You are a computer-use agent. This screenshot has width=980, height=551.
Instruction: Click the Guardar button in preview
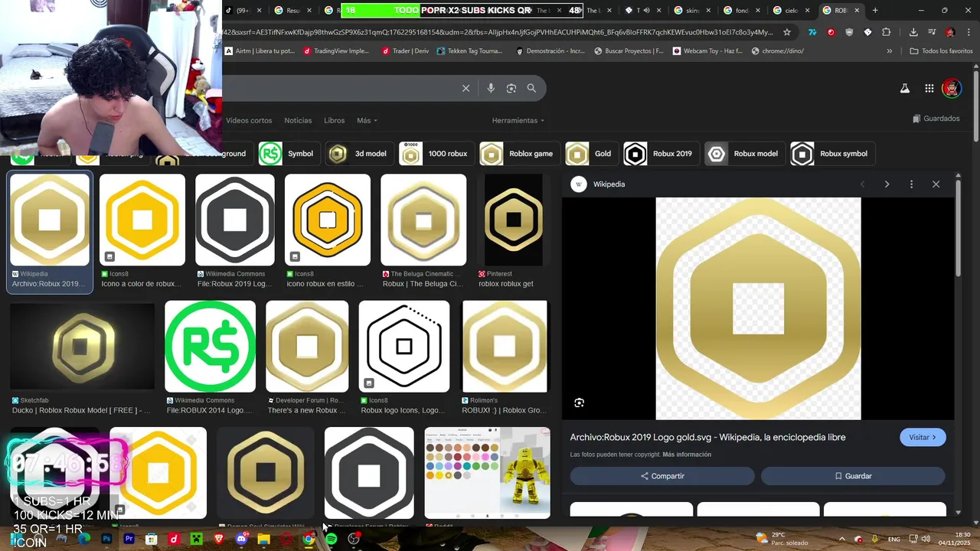853,476
